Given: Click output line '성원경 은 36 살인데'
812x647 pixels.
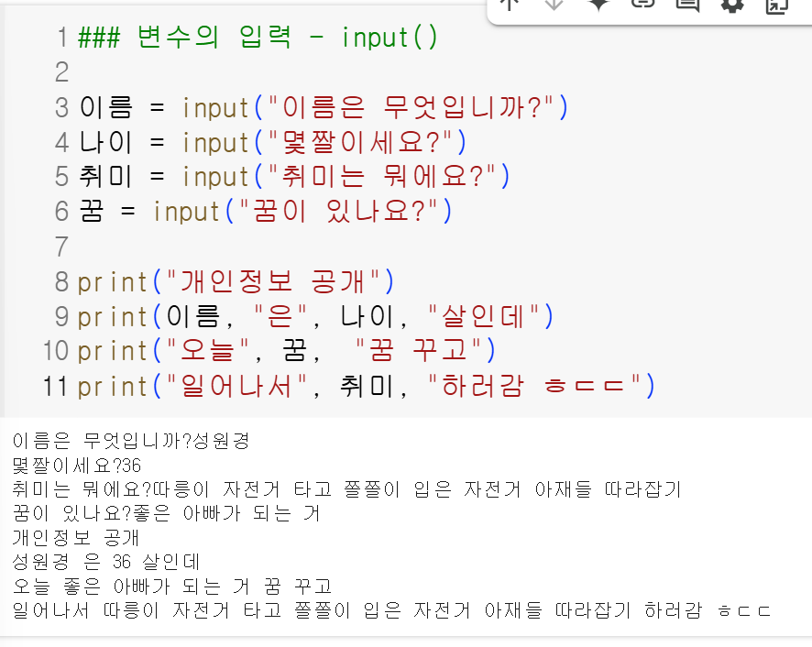Looking at the screenshot, I should pyautogui.click(x=105, y=562).
